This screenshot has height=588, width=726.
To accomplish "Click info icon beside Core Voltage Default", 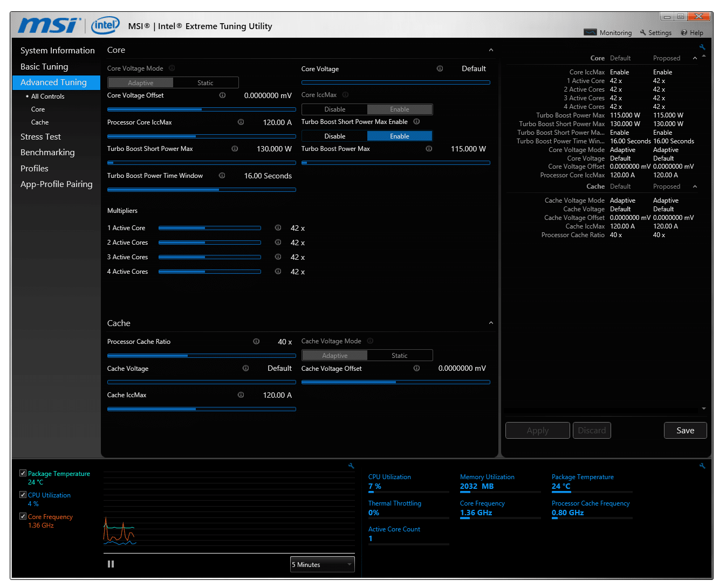I will point(440,68).
